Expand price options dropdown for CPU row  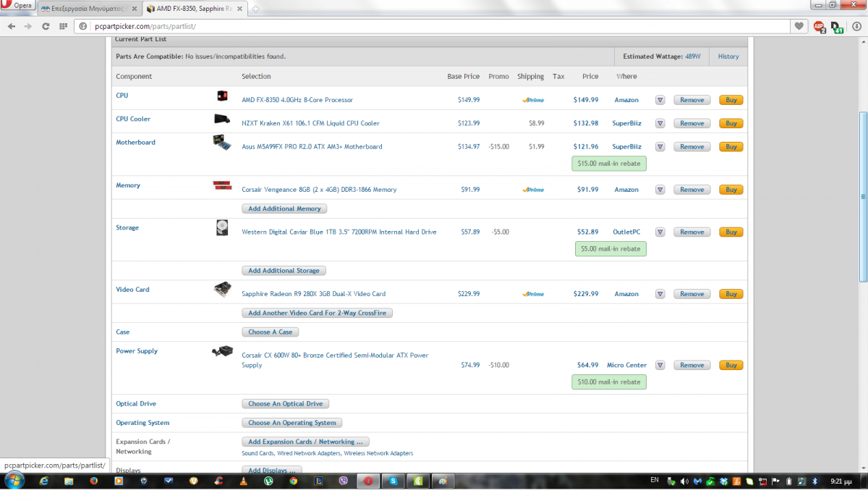660,100
